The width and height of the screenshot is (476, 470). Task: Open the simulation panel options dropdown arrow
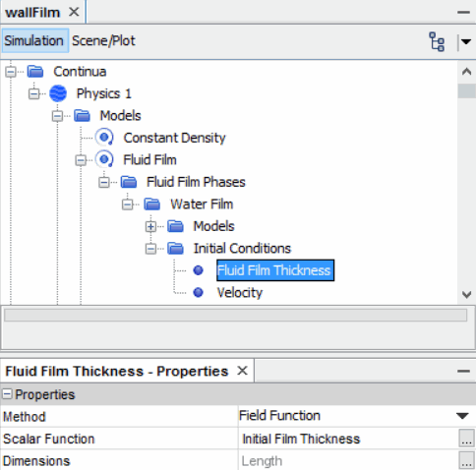click(466, 41)
